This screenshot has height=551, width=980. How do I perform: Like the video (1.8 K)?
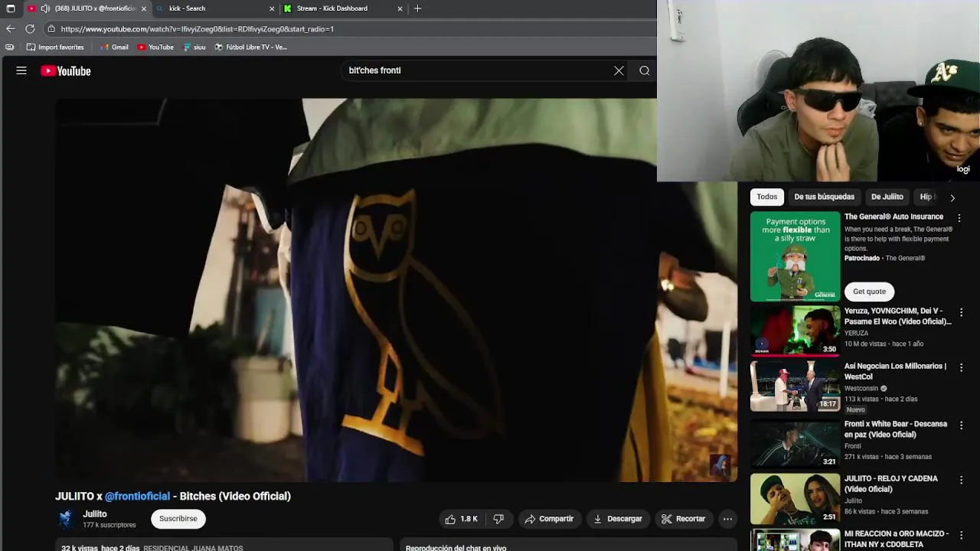point(462,519)
